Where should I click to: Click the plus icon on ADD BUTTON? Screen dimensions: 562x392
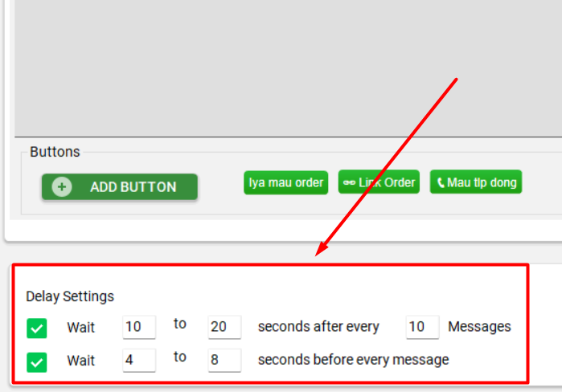pos(62,186)
